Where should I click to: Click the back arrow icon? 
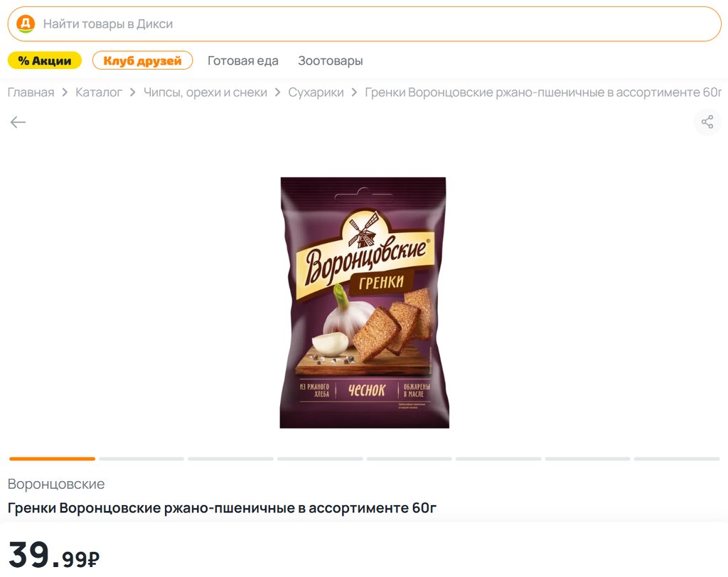coord(18,122)
